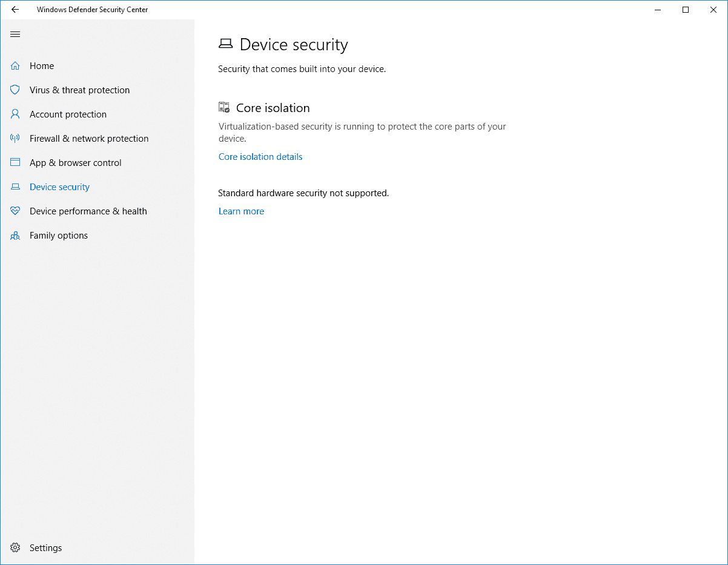
Task: Click the Device performance heart icon
Action: [15, 211]
